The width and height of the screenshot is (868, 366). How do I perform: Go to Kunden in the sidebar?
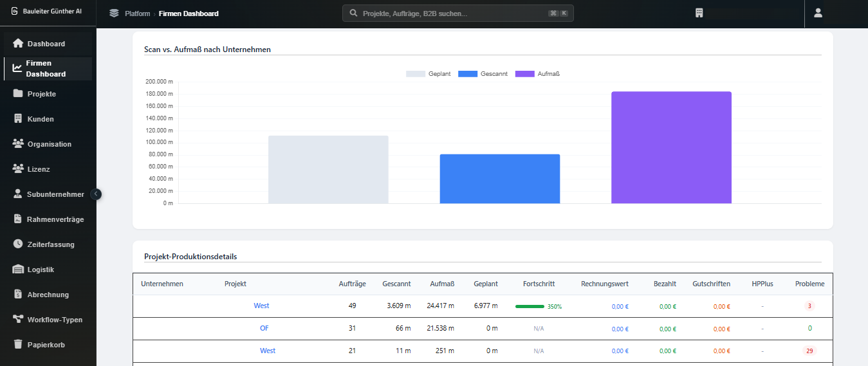pos(48,119)
